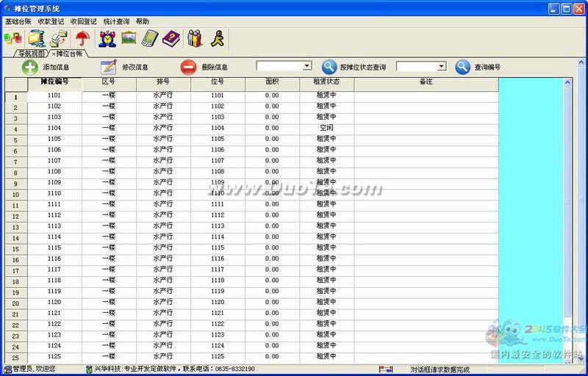Click the 摊位编号 column header
The width and height of the screenshot is (588, 376).
pyautogui.click(x=54, y=82)
